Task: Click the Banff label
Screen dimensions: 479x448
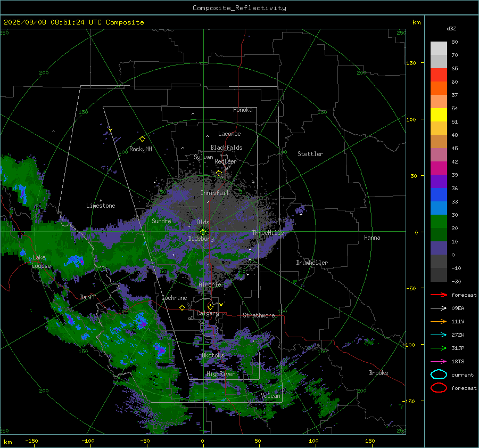Action: coord(88,297)
